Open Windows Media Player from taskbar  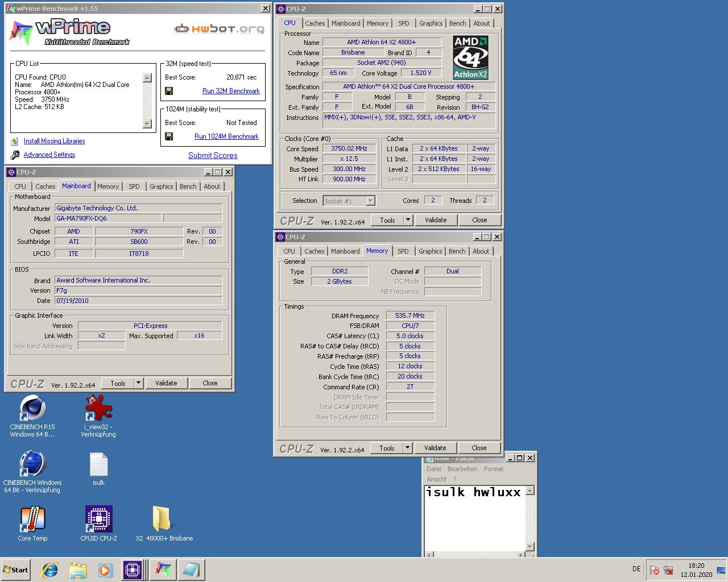(x=105, y=570)
